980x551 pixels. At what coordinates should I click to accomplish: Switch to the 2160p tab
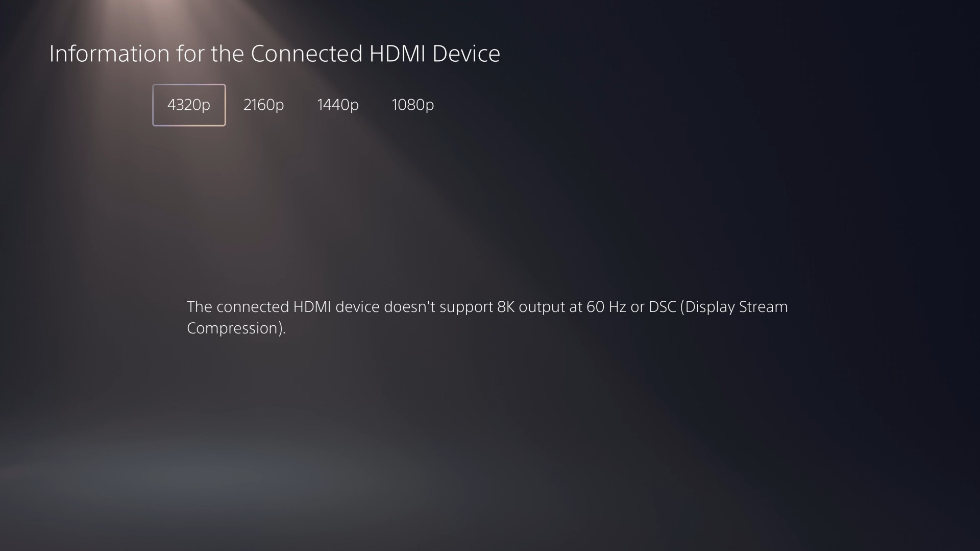pyautogui.click(x=263, y=105)
